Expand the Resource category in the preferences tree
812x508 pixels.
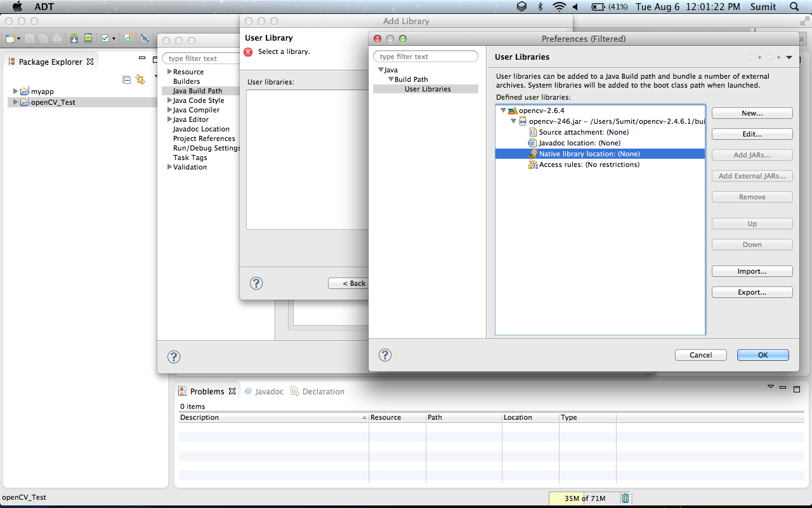coord(169,71)
